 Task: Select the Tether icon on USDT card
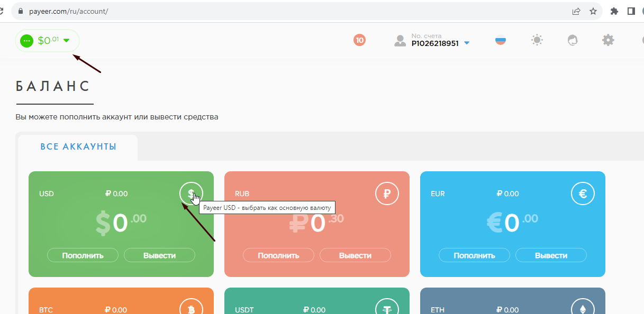pyautogui.click(x=387, y=308)
